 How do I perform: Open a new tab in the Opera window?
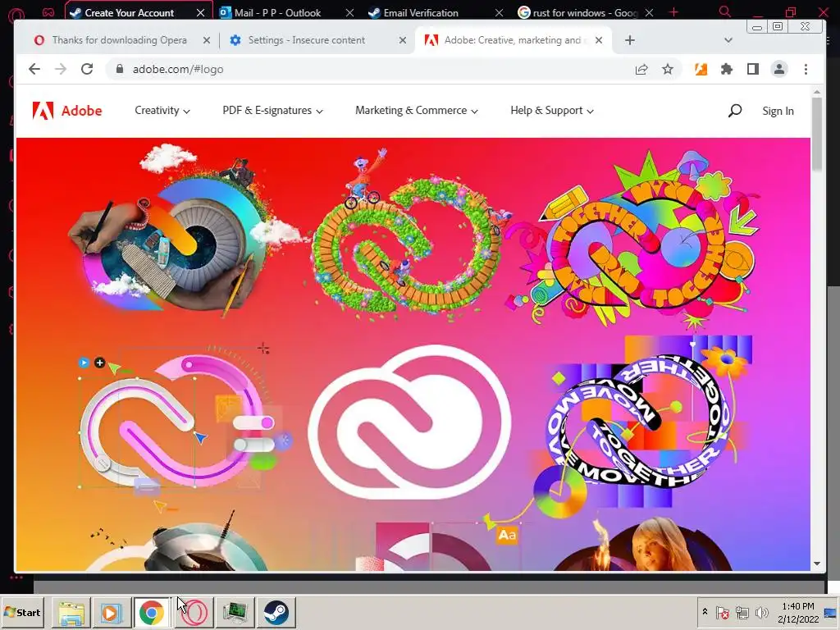(674, 11)
